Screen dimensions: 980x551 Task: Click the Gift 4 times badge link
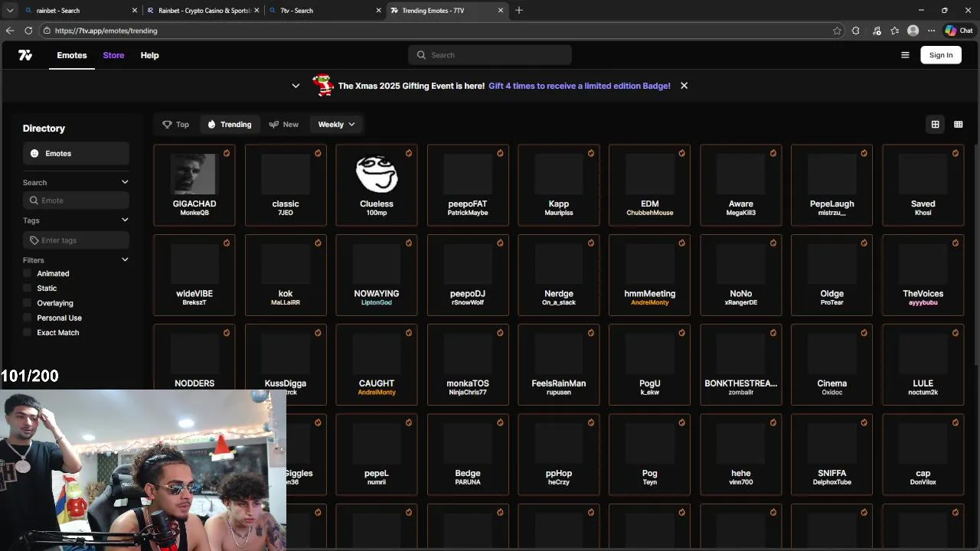580,86
